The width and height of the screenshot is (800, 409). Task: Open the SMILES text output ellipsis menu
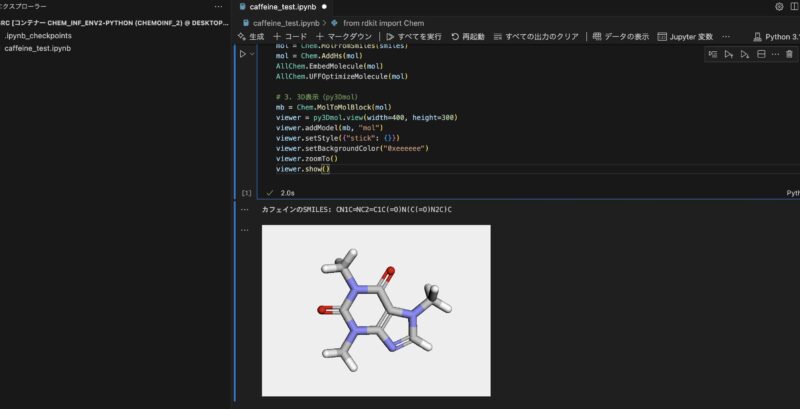(x=244, y=209)
